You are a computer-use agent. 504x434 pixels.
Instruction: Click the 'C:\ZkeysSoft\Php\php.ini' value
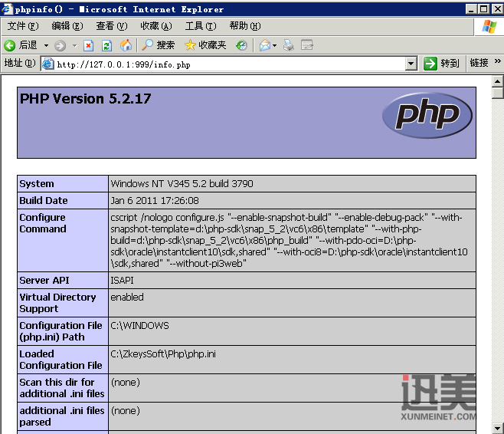[163, 354]
